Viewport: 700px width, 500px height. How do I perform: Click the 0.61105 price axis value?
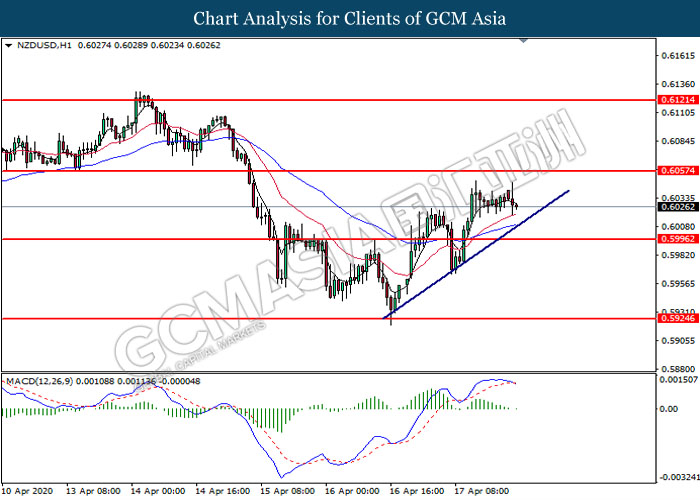click(678, 112)
